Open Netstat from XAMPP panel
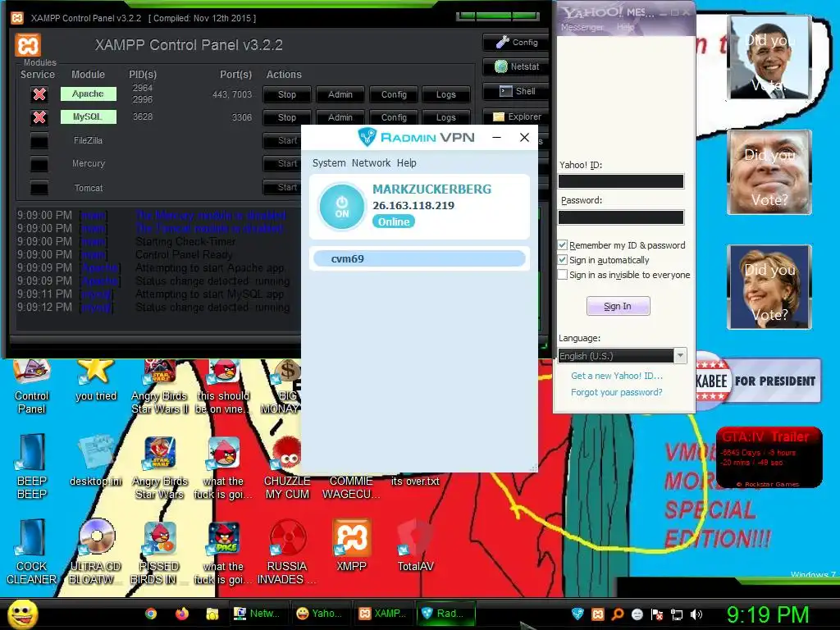 516,66
